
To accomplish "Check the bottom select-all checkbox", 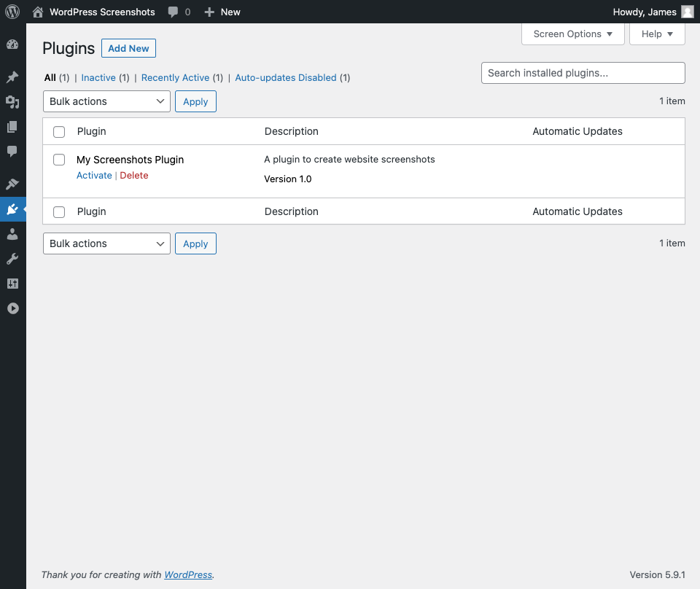I will pos(59,211).
